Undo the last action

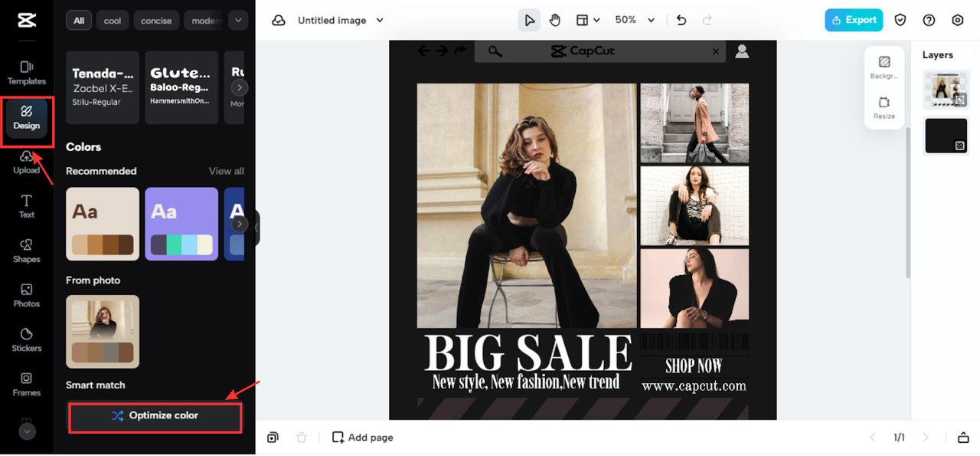[x=681, y=20]
